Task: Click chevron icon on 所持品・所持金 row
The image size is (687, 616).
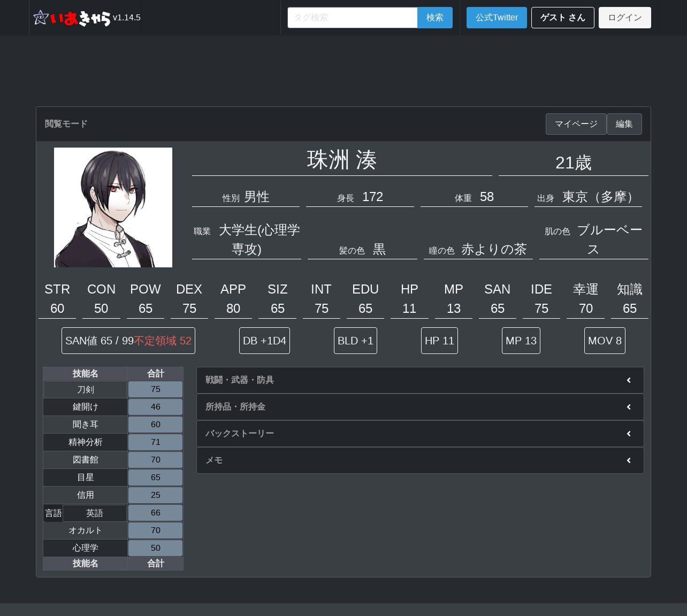Action: coord(629,407)
